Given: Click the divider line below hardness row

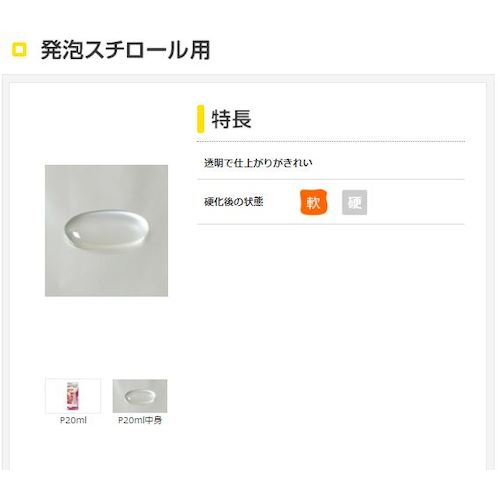Looking at the screenshot, I should [331, 224].
